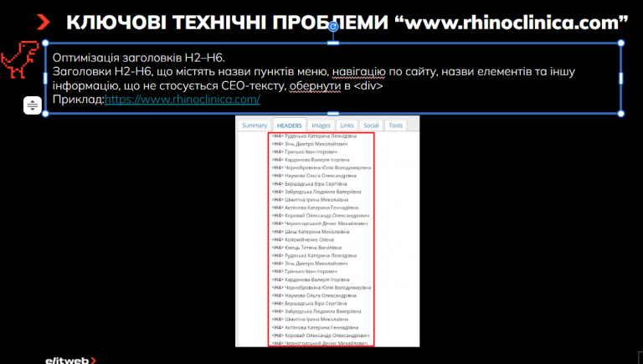Click the slide title "КЛЮЧОВІ ТЕХНІЧНІ ПРОБЛЕМИ"
This screenshot has width=643, height=364.
pyautogui.click(x=227, y=23)
